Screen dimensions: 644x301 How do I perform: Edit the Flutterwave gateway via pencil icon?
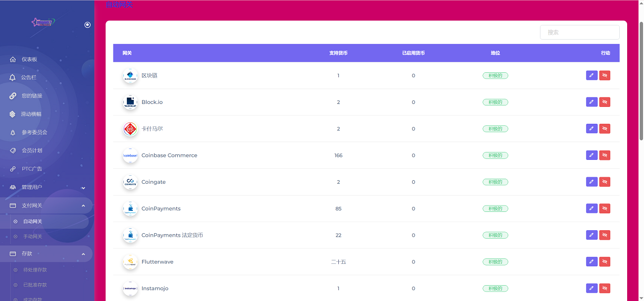[591, 262]
